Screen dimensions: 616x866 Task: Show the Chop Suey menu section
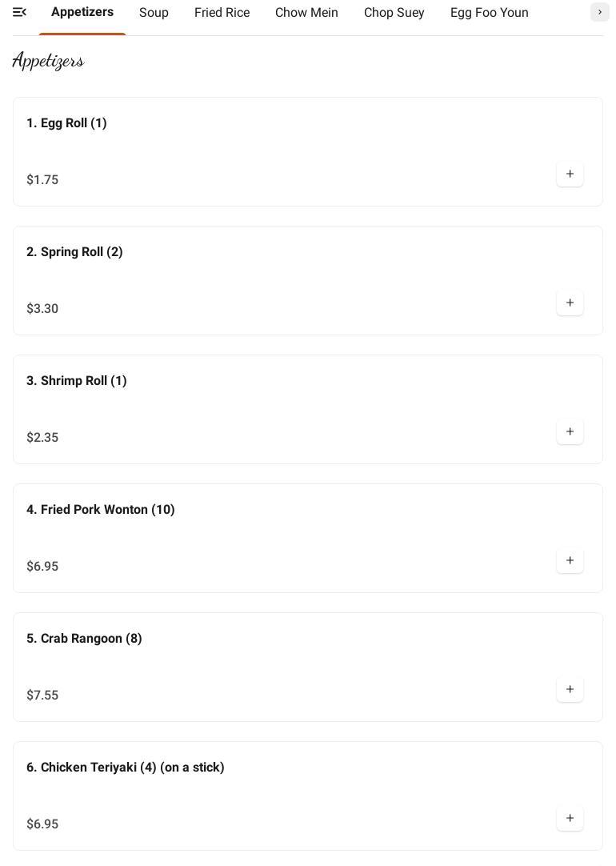coord(394,13)
